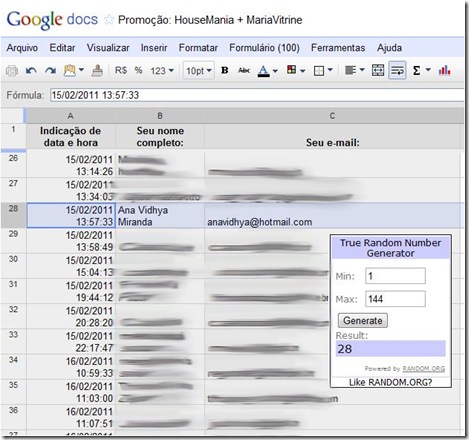Viewport: 469px width, 440px height.
Task: Click the timestamp cell 16/02/2011 11:03:00
Action: (71, 392)
